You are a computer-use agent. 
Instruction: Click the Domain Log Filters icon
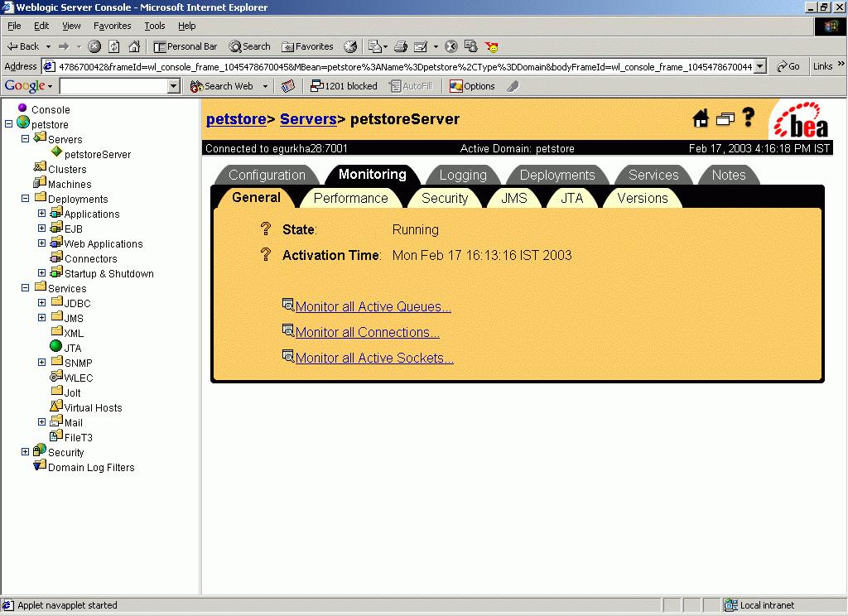point(40,464)
